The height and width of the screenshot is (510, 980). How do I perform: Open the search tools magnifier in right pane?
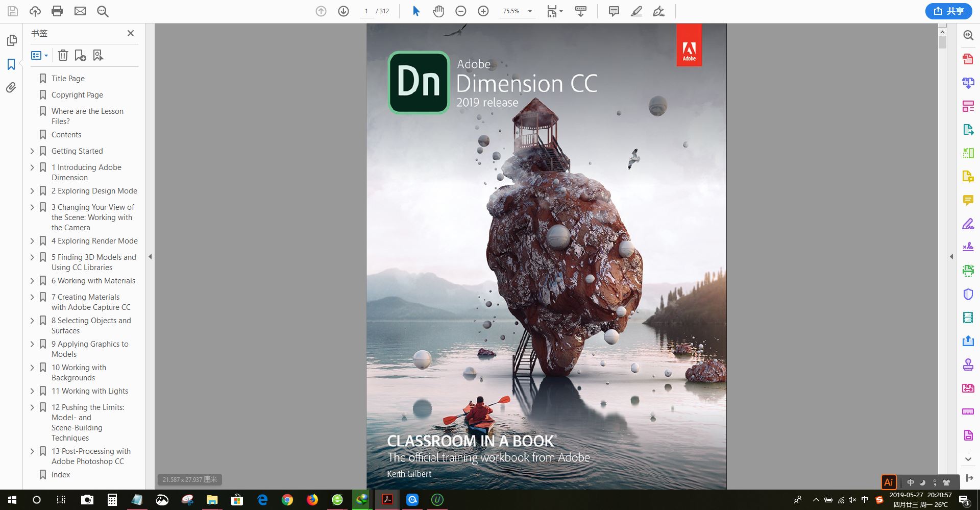(968, 35)
